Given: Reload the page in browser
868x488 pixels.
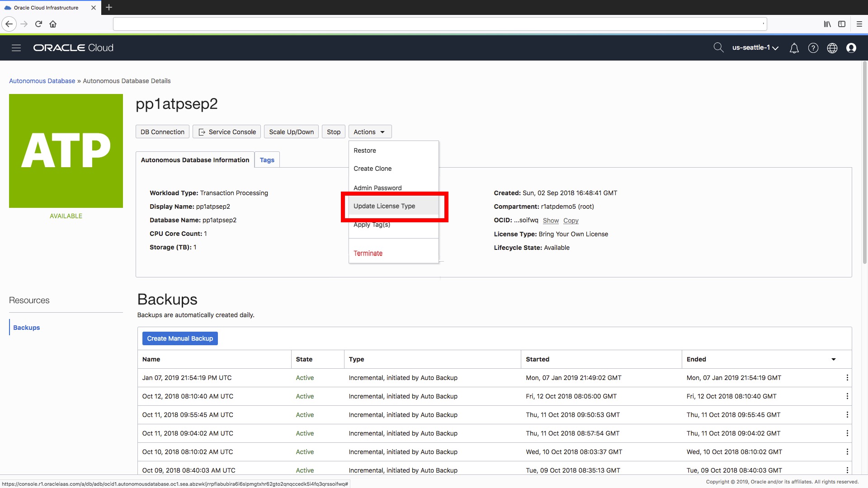Looking at the screenshot, I should click(x=38, y=24).
